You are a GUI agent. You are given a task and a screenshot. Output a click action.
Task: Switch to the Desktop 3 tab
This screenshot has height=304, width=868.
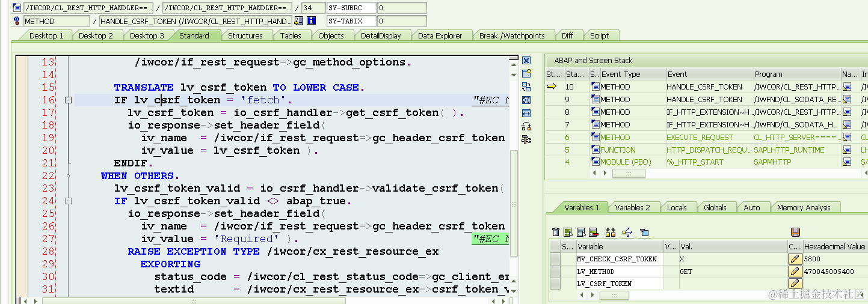coord(147,35)
